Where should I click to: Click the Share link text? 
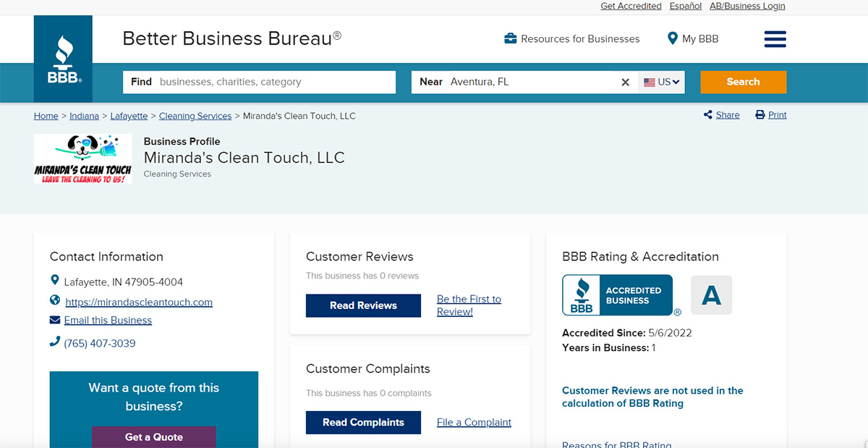pyautogui.click(x=728, y=115)
